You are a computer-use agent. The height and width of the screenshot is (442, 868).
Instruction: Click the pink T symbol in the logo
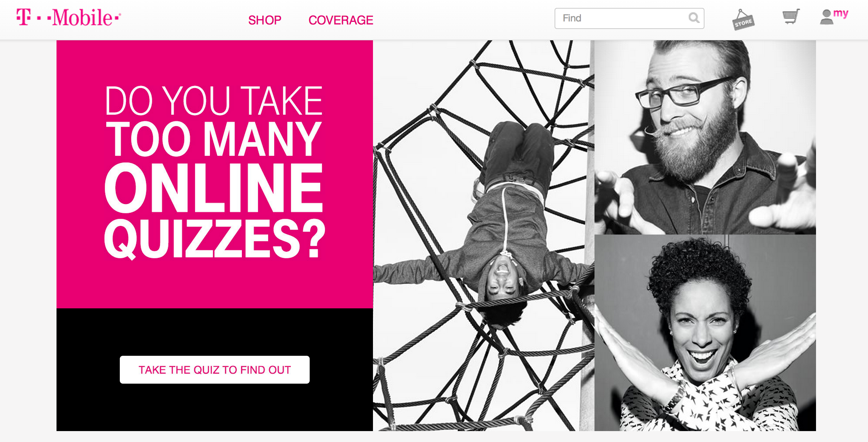[x=24, y=17]
